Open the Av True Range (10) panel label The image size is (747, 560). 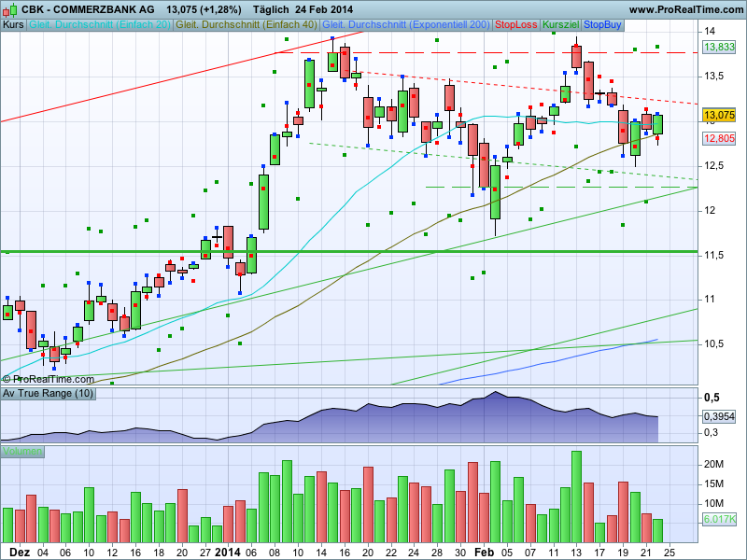click(48, 394)
